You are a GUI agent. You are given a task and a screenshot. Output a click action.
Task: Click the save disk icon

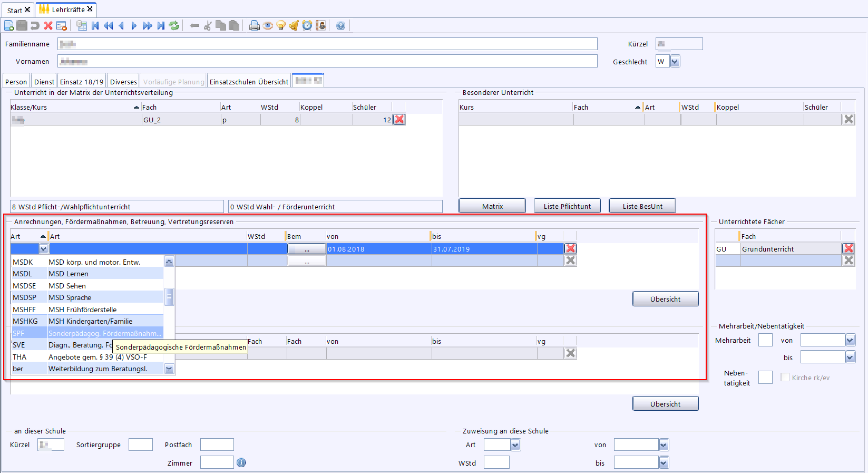(x=22, y=25)
